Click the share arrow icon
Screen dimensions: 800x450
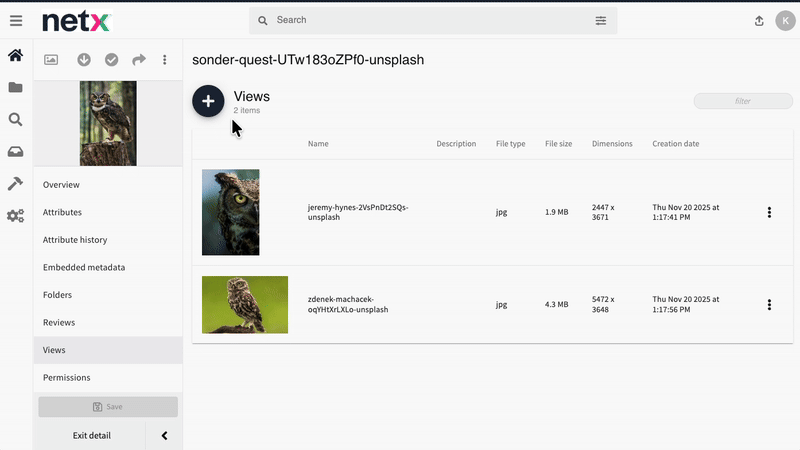139,60
